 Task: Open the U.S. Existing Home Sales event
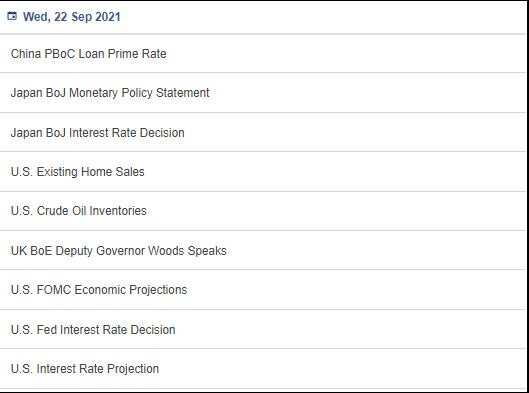click(x=263, y=172)
